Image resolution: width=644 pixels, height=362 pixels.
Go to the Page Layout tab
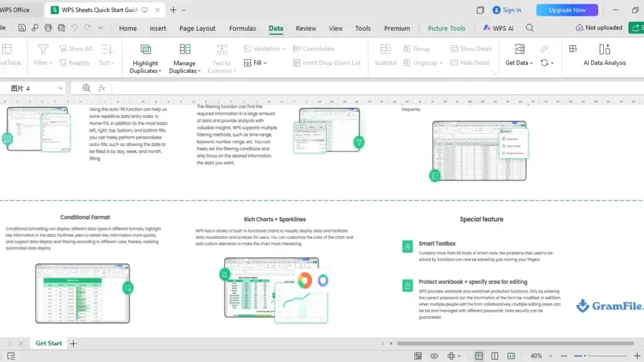point(197,28)
